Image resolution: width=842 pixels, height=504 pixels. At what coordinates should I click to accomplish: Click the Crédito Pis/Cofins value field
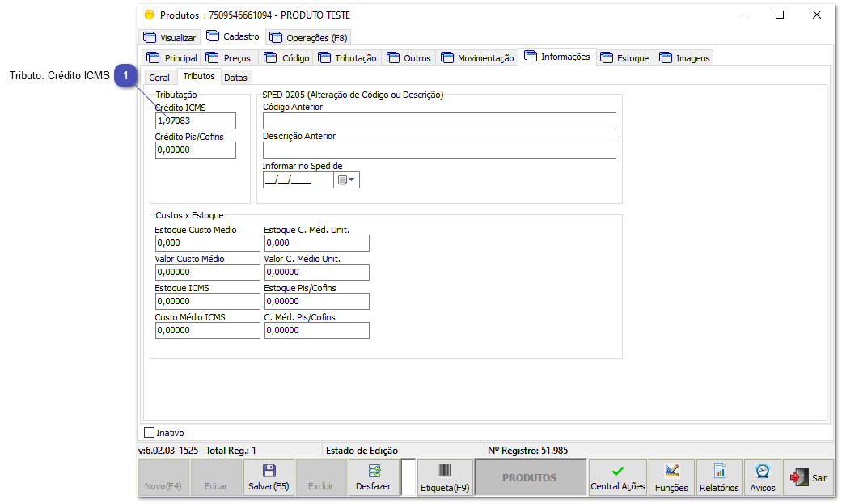196,150
